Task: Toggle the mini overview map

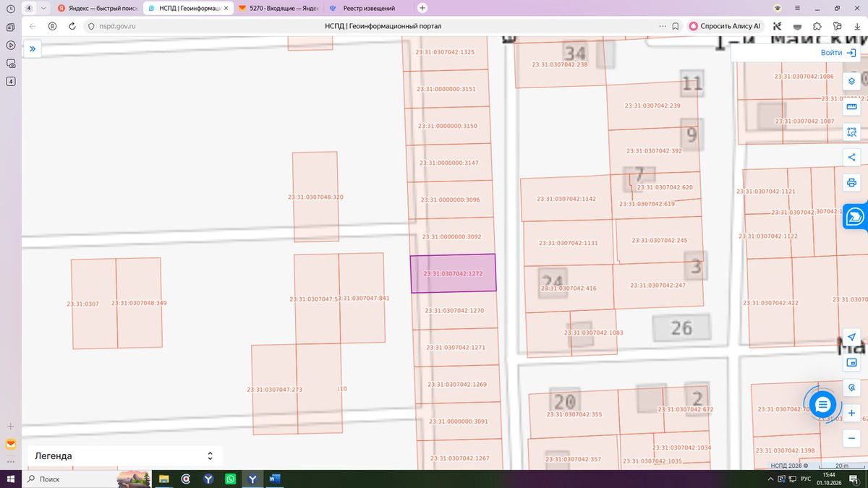Action: click(x=852, y=363)
